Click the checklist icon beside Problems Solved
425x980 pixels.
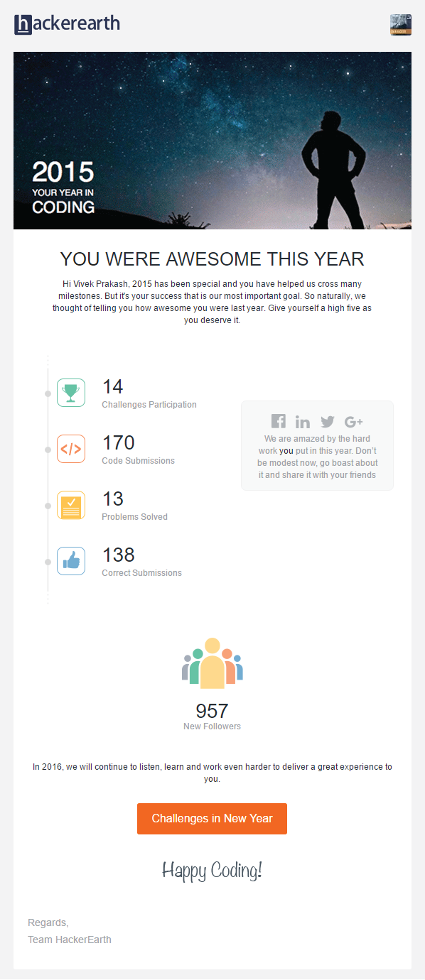[x=70, y=505]
